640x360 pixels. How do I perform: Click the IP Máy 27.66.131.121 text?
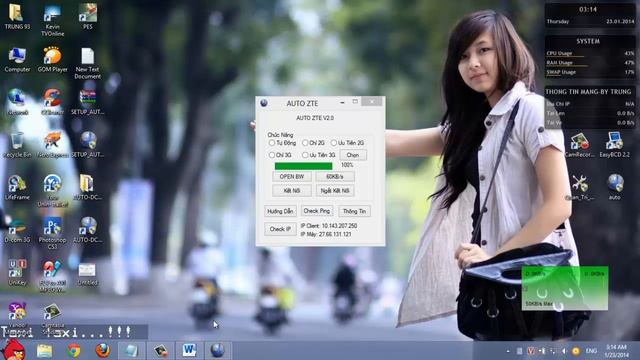(326, 234)
